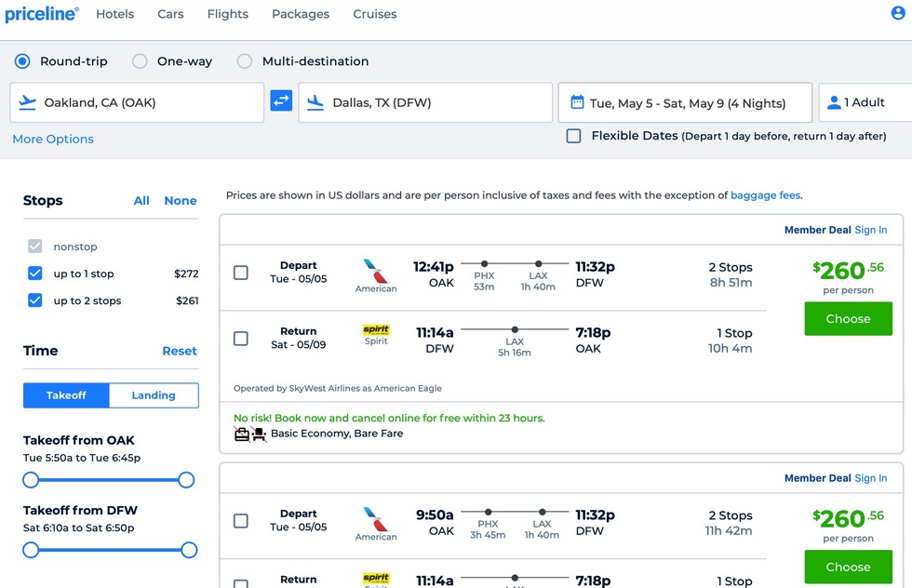Open the baggage fees link
Viewport: 912px width, 588px height.
(765, 195)
